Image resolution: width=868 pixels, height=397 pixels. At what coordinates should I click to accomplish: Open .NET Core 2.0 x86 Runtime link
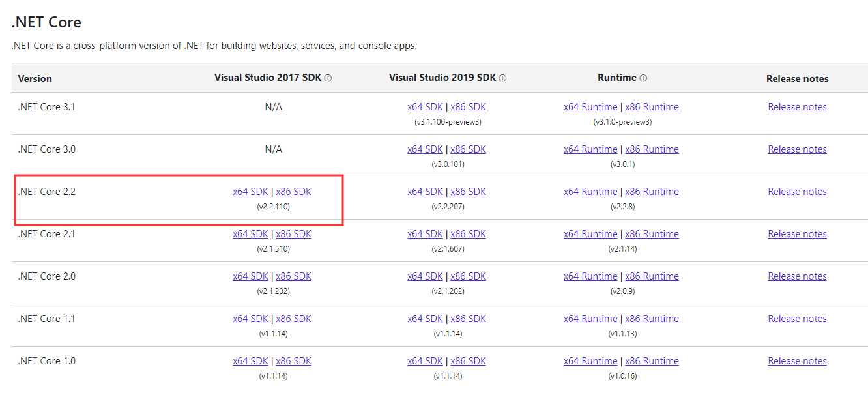(652, 276)
